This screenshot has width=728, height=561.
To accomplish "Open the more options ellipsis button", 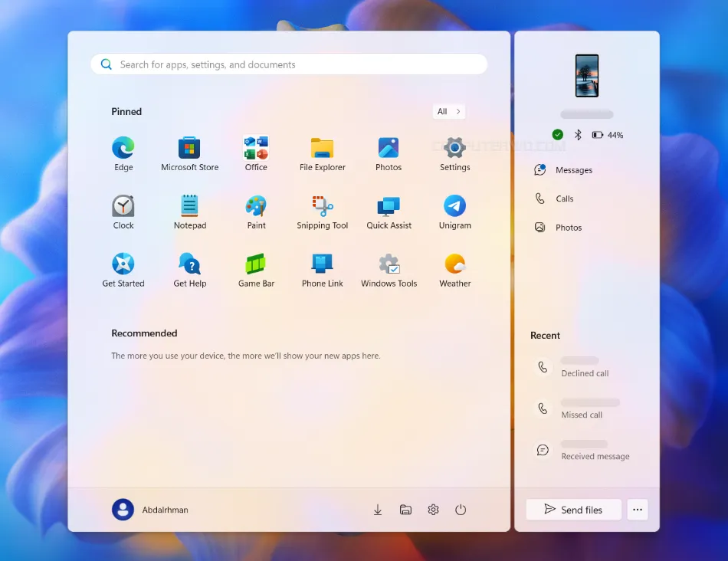I will [x=638, y=510].
